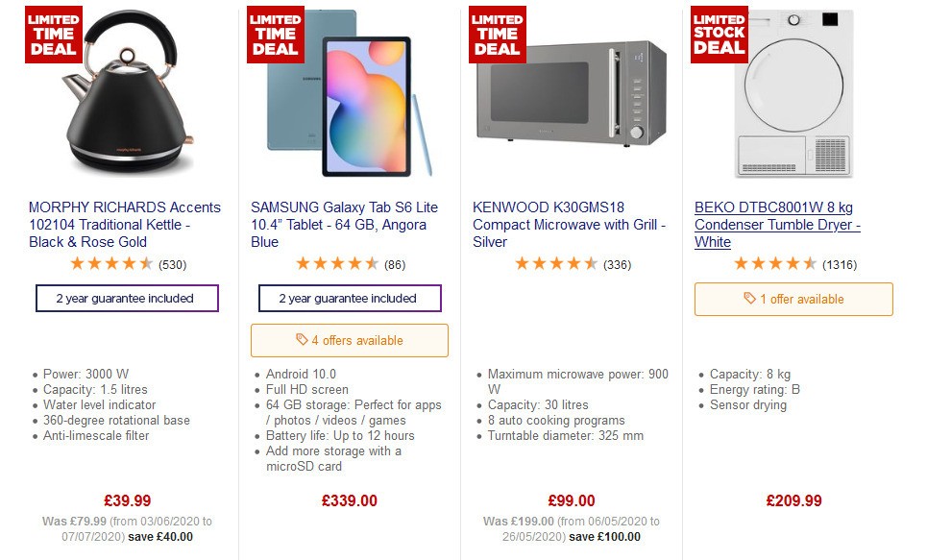
Task: Expand the 1 offer available section
Action: [793, 300]
